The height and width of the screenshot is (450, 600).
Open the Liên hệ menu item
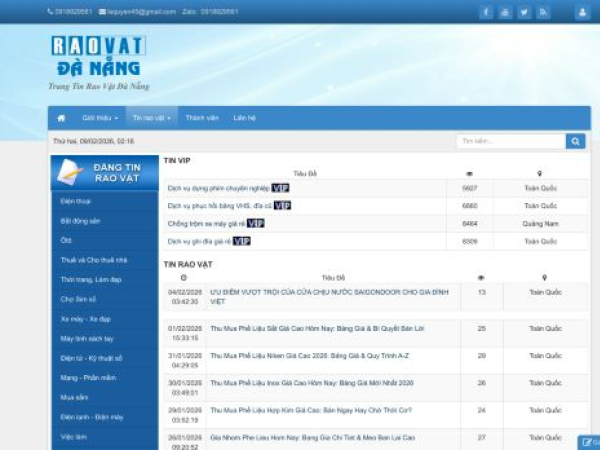[x=245, y=117]
